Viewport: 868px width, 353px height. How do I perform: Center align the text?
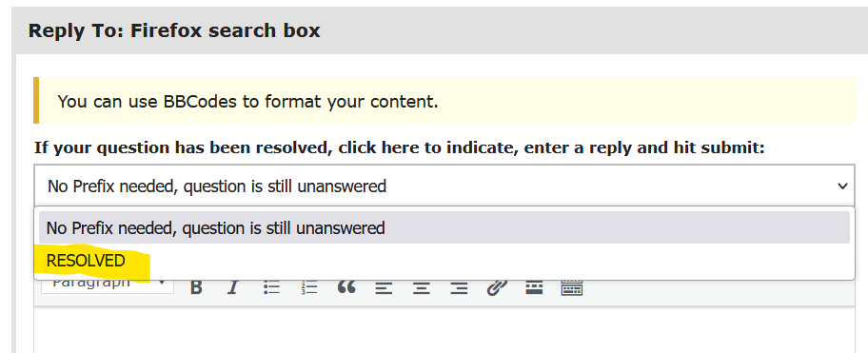[x=422, y=287]
